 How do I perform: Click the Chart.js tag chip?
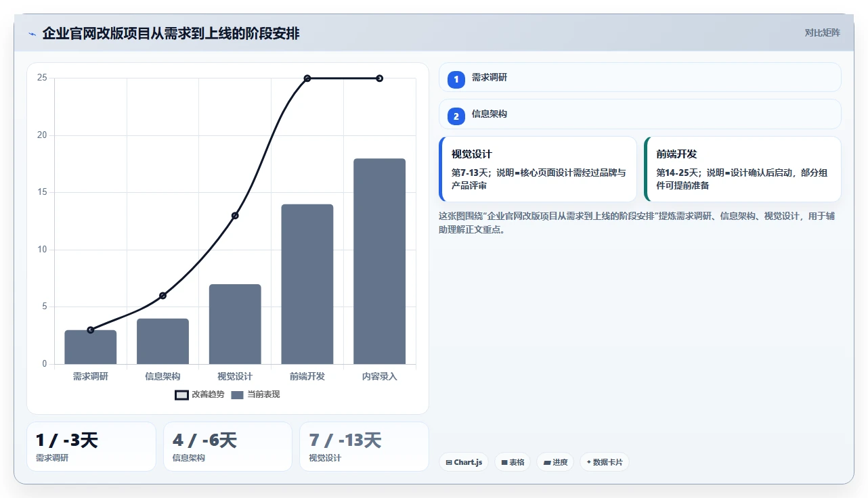[464, 462]
